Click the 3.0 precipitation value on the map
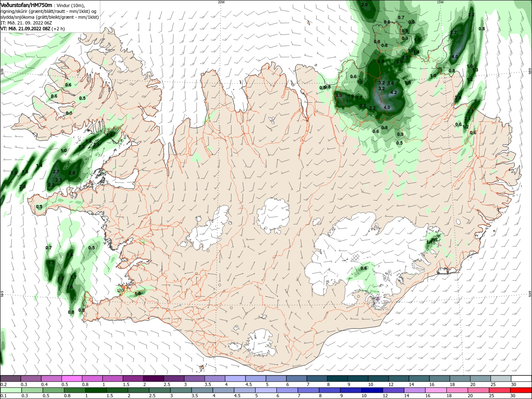The width and height of the screenshot is (532, 399). [391, 83]
